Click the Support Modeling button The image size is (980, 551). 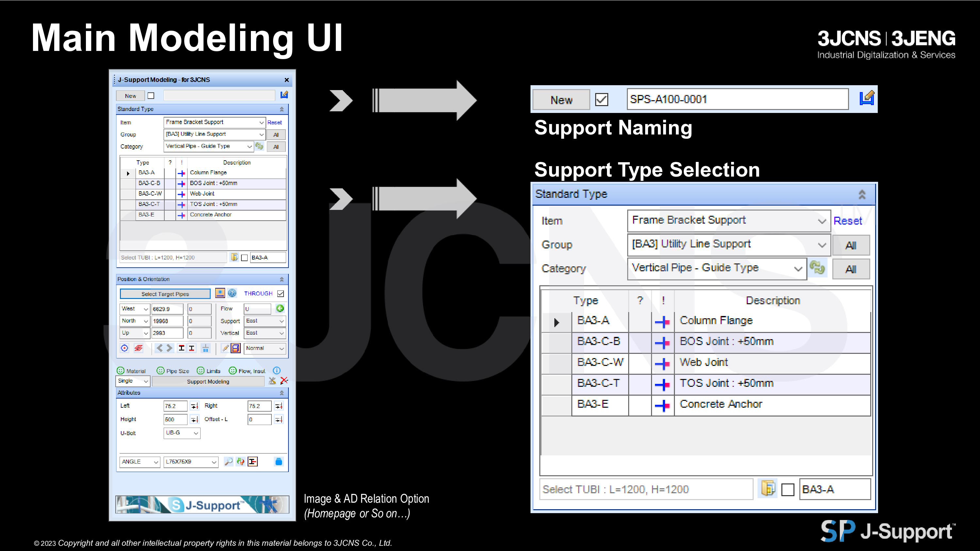tap(208, 381)
